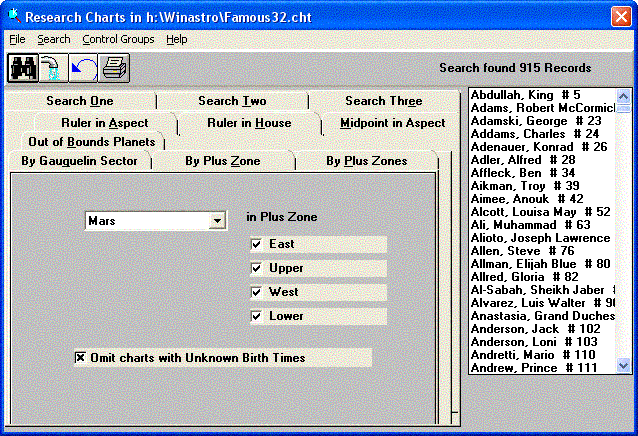Click the app icon in title bar
Image resolution: width=638 pixels, height=436 pixels.
12,17
